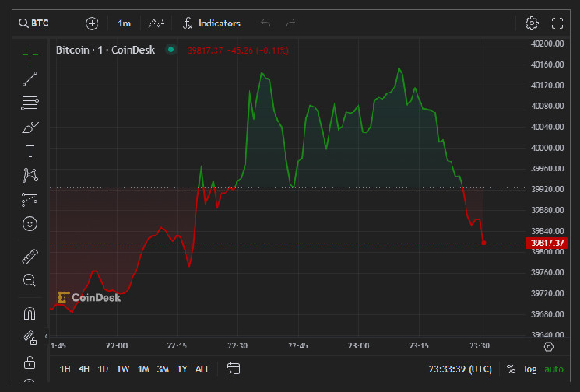Select the trend line tool
Screen dimensions: 580x392
[30, 79]
